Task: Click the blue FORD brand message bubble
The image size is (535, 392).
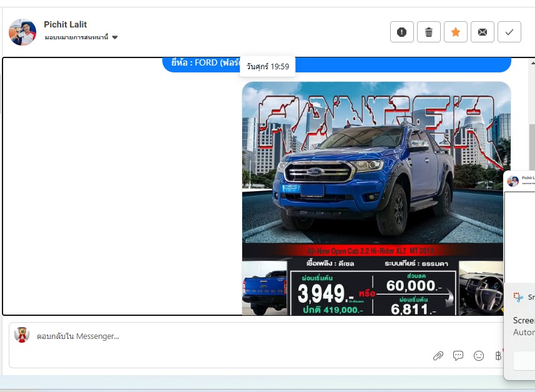Action: pos(200,64)
